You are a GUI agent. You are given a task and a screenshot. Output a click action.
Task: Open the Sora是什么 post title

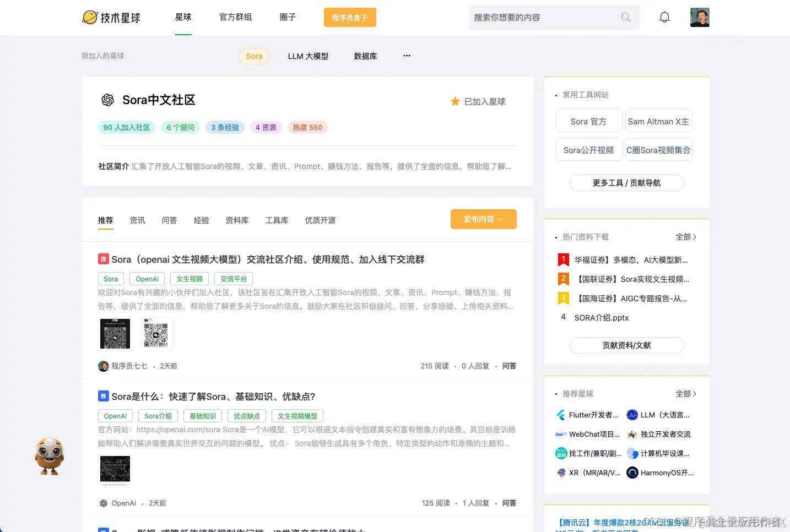[213, 397]
